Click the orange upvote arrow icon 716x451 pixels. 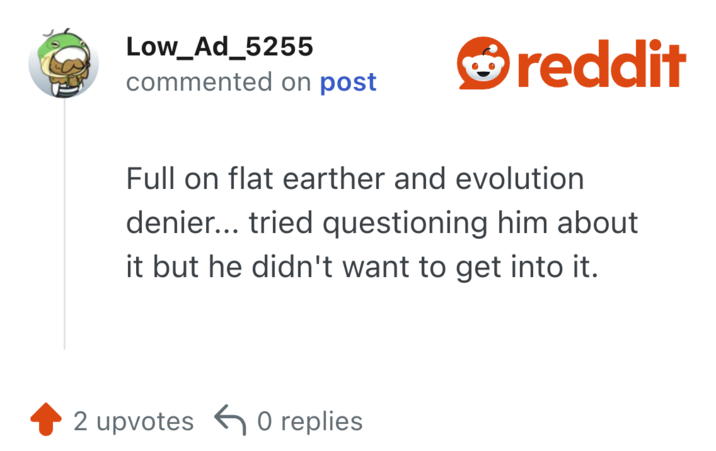coord(47,421)
